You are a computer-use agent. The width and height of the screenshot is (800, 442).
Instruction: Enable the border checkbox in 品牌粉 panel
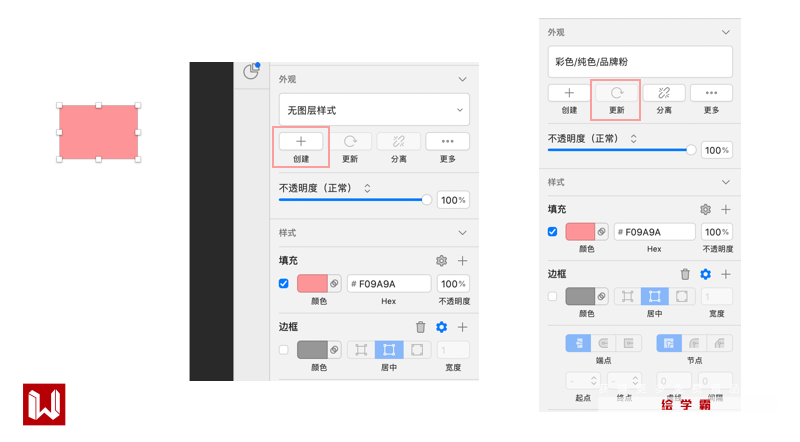(552, 296)
